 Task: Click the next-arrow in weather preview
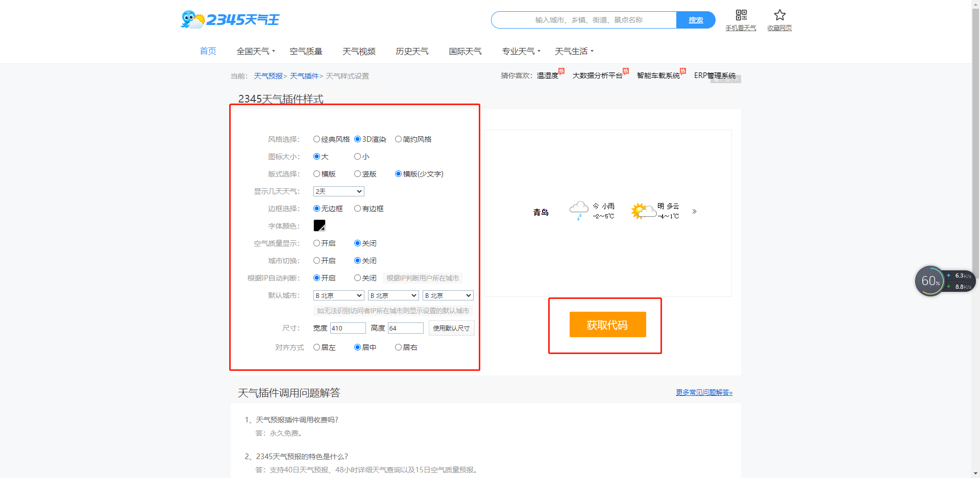pos(694,211)
